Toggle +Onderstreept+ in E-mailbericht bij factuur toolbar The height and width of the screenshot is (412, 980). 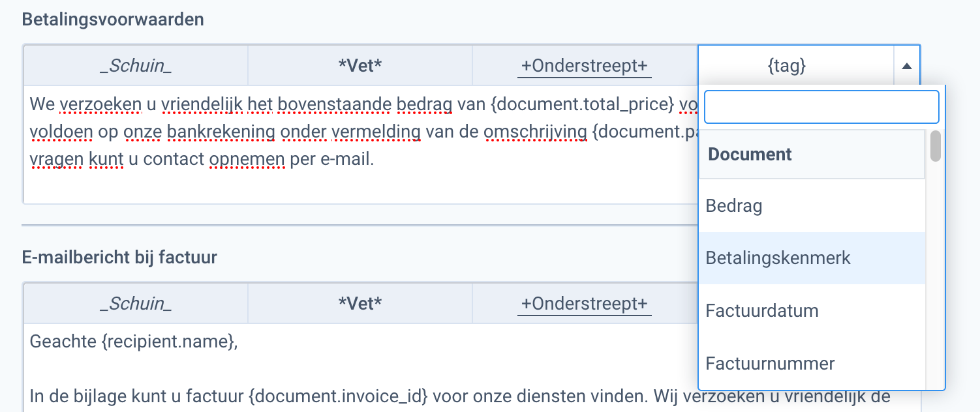tap(584, 302)
